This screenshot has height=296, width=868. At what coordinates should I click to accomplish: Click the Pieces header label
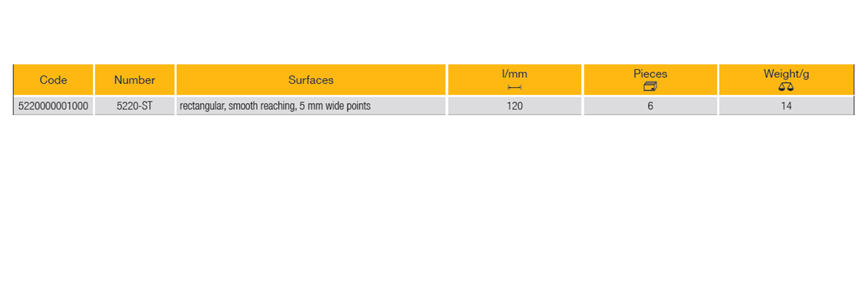point(650,74)
